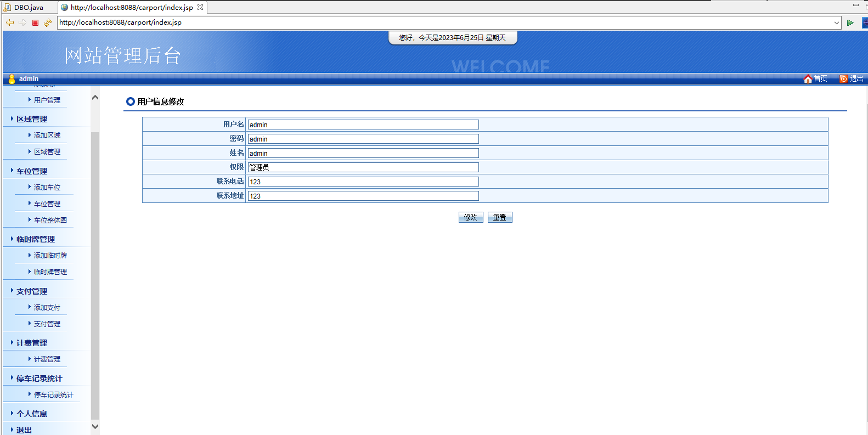Viewport: 868px width, 435px height.
Task: Click the 联系地址 input field
Action: pos(363,196)
